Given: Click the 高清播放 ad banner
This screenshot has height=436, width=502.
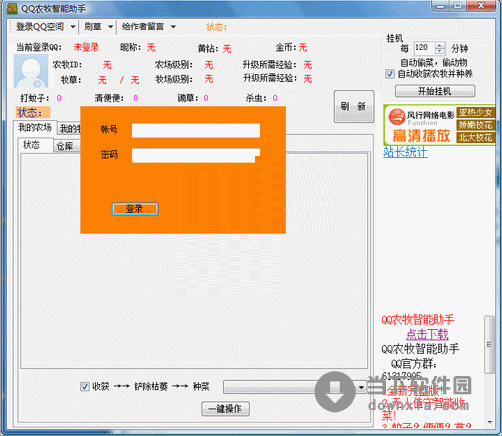Looking at the screenshot, I should (421, 135).
